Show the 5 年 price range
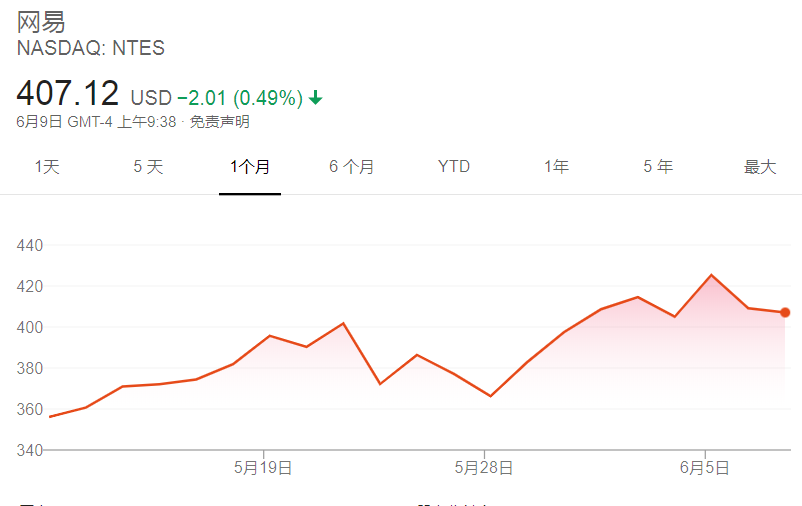The height and width of the screenshot is (506, 802). coord(658,167)
